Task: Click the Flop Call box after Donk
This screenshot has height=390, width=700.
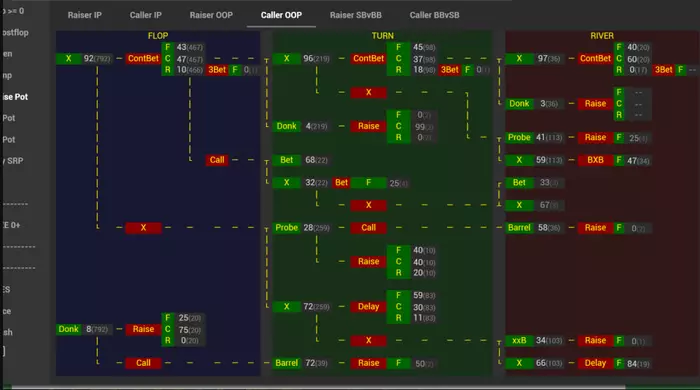Action: tap(143, 363)
